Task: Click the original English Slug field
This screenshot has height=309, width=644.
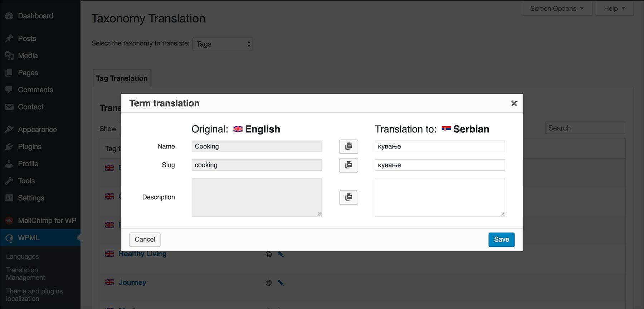Action: [257, 165]
